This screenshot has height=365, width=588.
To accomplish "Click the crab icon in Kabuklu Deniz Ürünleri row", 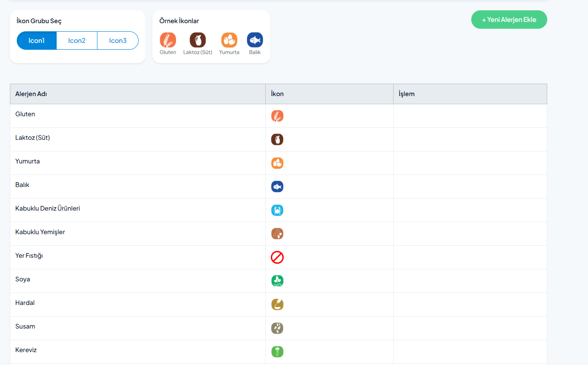I will (277, 210).
